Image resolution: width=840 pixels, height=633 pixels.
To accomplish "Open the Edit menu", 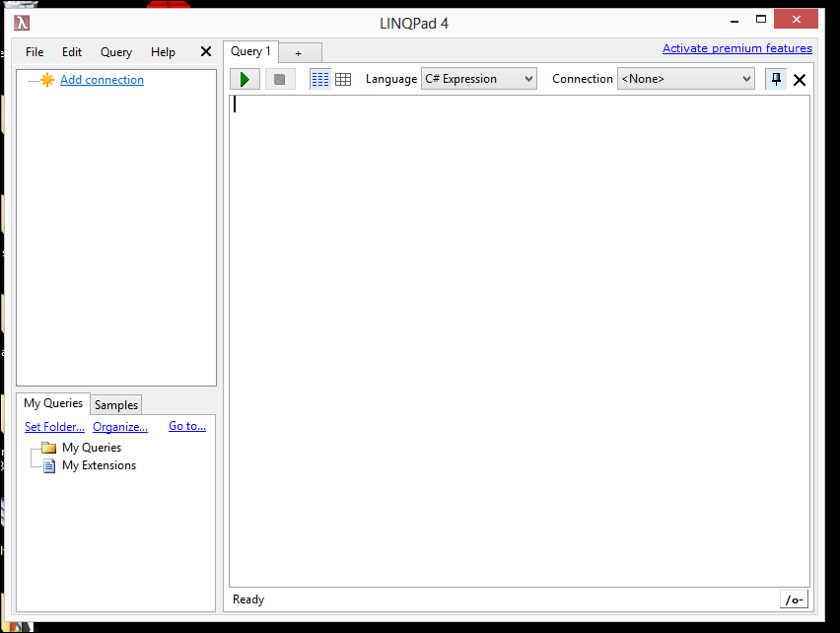I will click(x=72, y=52).
